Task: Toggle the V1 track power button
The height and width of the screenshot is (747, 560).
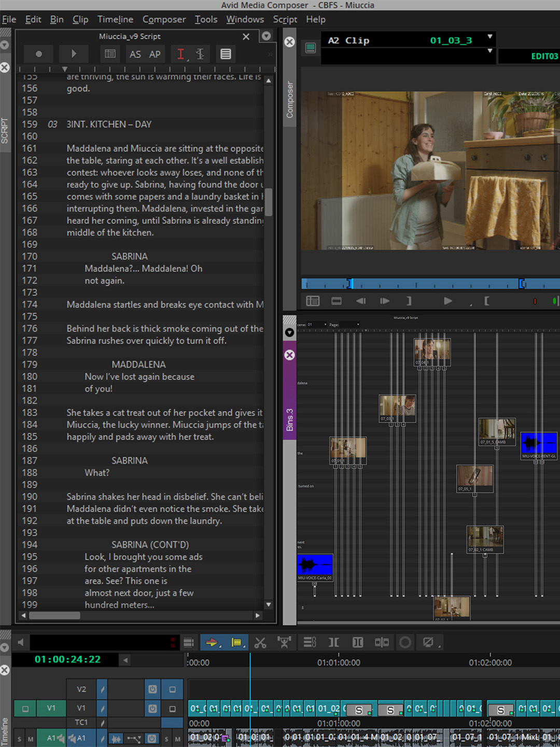Action: point(152,708)
